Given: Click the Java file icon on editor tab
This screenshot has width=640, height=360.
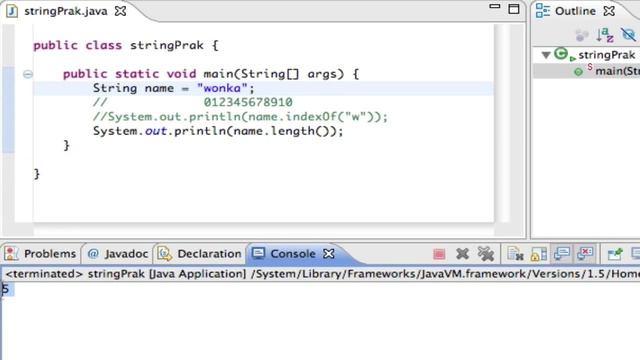Looking at the screenshot, I should tap(12, 11).
